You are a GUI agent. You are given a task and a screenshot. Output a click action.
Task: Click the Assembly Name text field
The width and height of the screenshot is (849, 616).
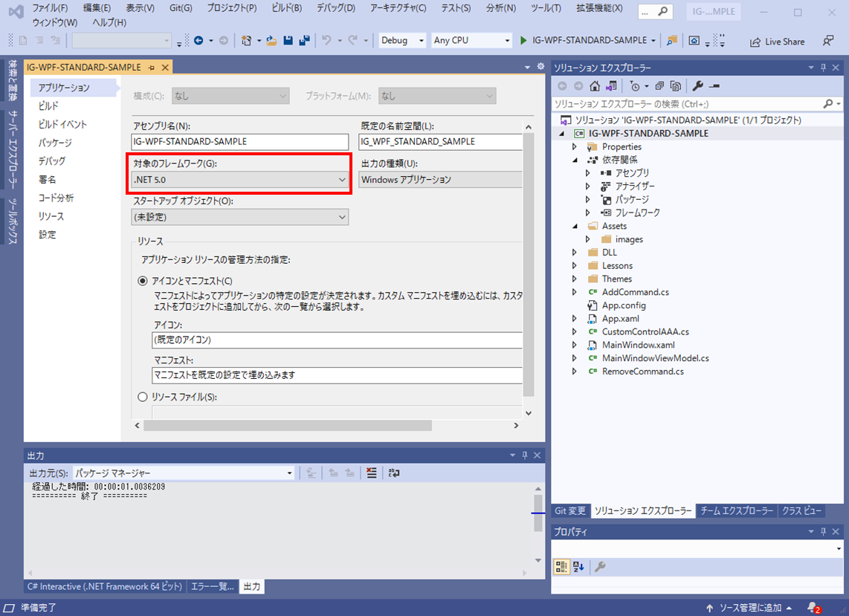(x=240, y=142)
